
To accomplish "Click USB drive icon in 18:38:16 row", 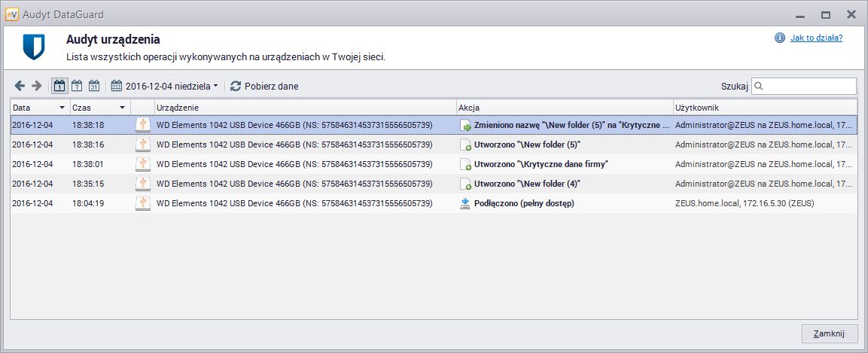I will (143, 145).
